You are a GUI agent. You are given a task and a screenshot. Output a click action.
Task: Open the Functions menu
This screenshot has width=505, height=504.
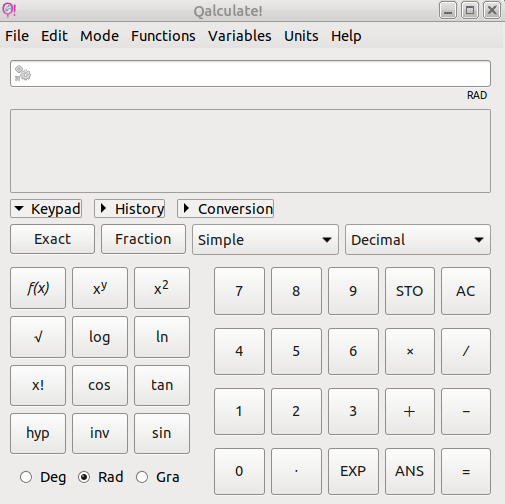coord(163,36)
